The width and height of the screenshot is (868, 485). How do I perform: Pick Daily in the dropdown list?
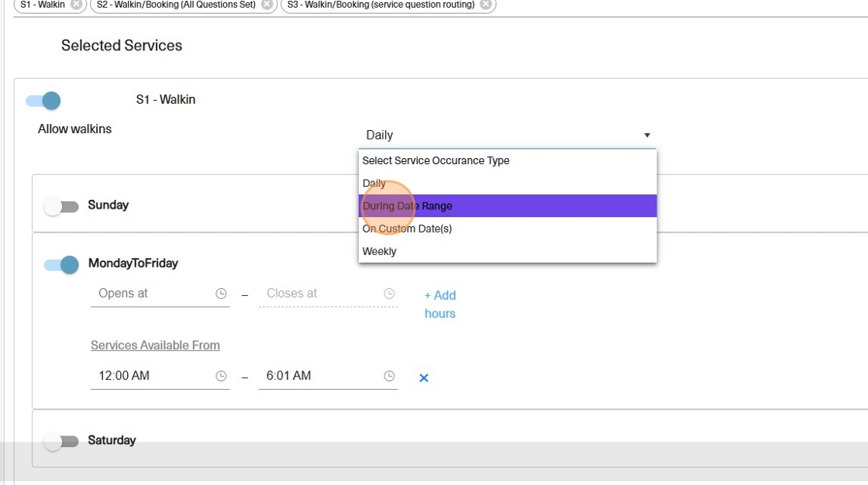click(x=374, y=184)
